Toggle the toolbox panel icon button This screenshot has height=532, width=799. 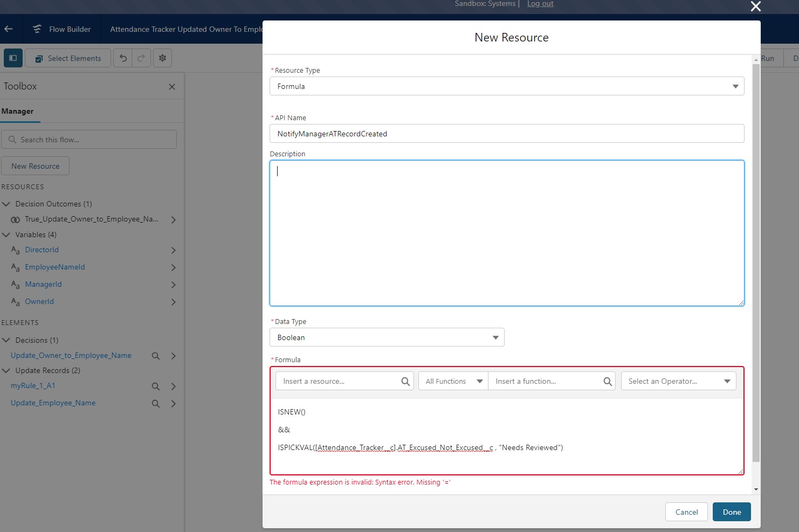(13, 58)
